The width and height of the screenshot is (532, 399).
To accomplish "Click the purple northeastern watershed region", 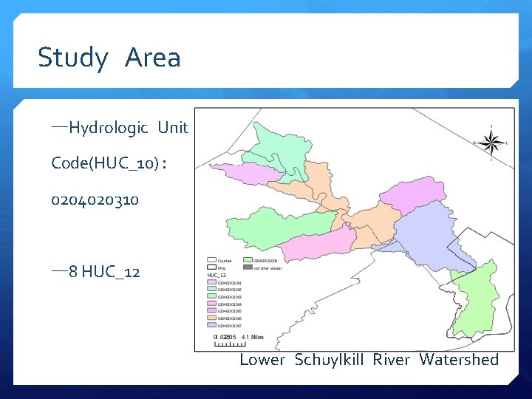I will [414, 194].
